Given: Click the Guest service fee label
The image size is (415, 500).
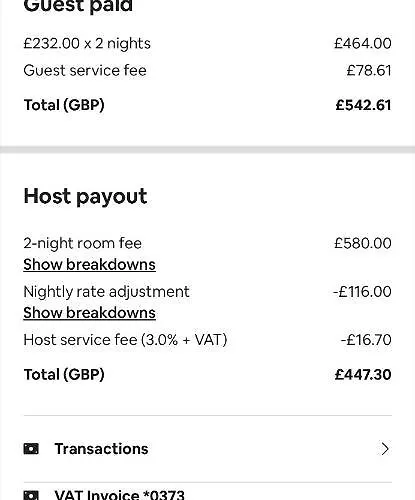Looking at the screenshot, I should 85,70.
